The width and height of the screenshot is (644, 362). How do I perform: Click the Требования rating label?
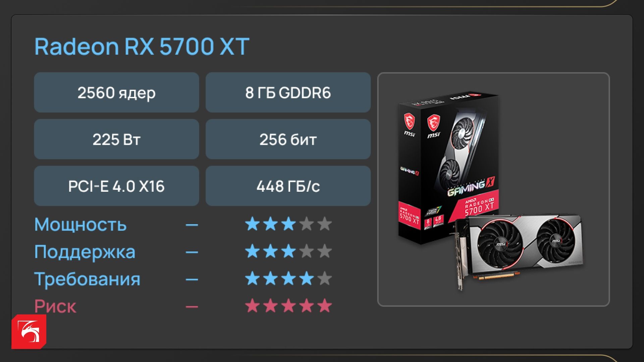(x=87, y=279)
